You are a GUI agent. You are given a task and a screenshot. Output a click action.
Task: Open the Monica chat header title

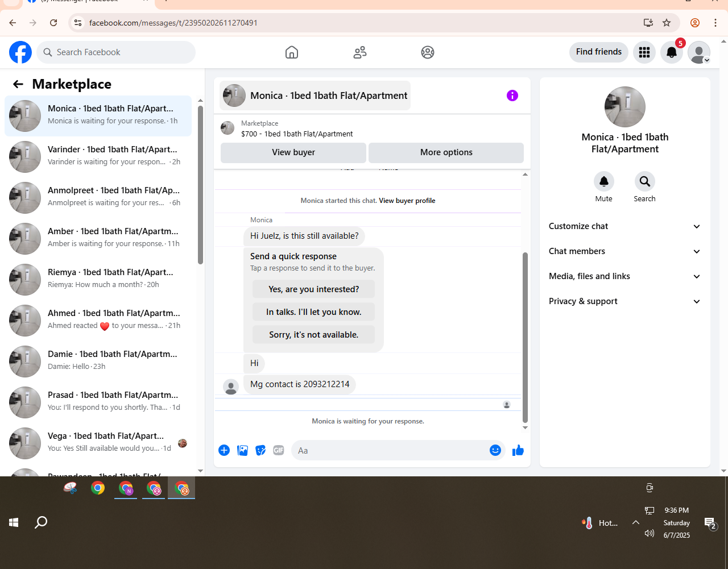315,95
